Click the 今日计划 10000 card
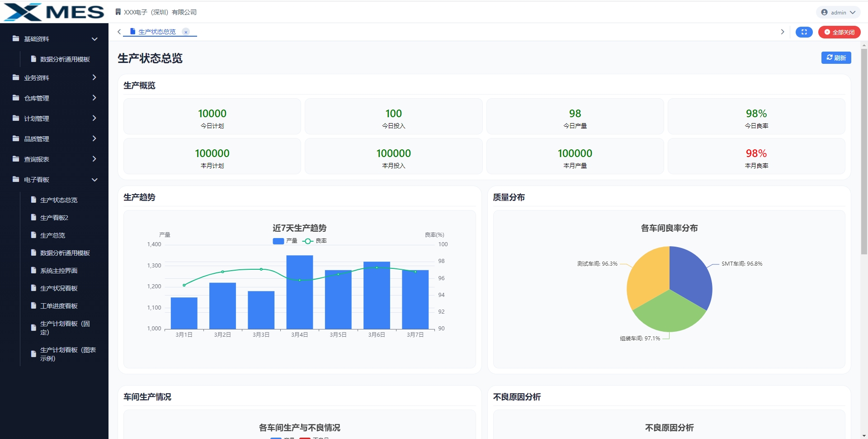This screenshot has width=868, height=439. (x=212, y=116)
